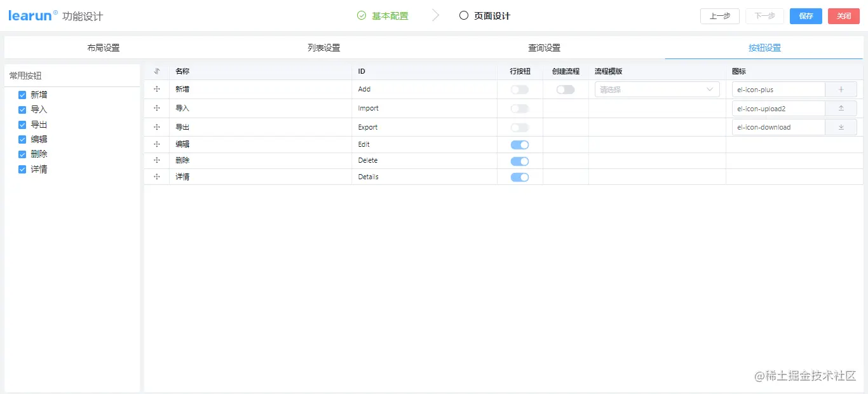Click the 删除 name cell in the table
The image size is (868, 394).
(261, 160)
